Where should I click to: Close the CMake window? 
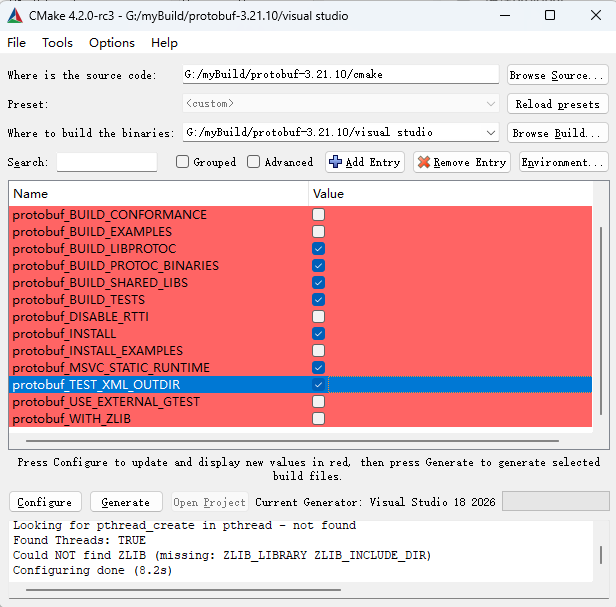click(596, 15)
